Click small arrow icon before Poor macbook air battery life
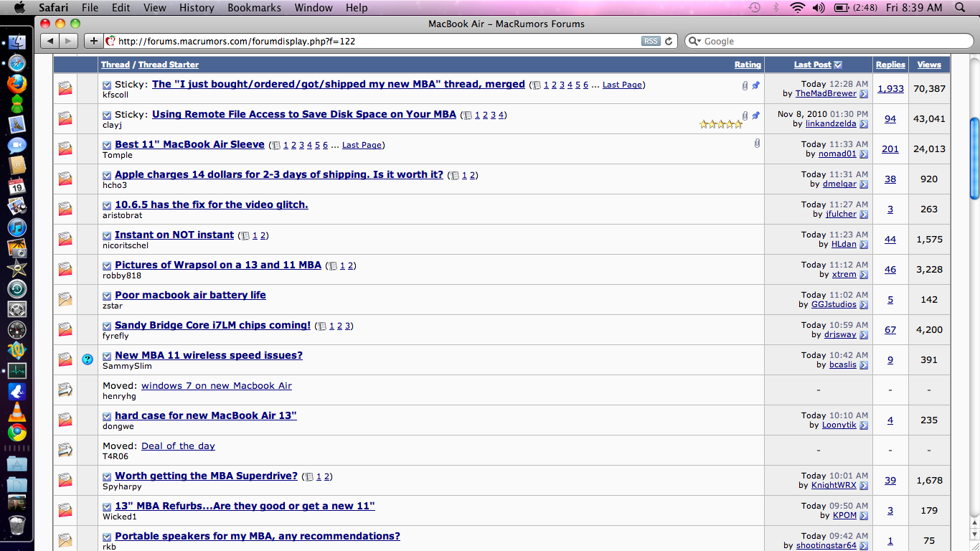The height and width of the screenshot is (551, 980). click(x=107, y=296)
